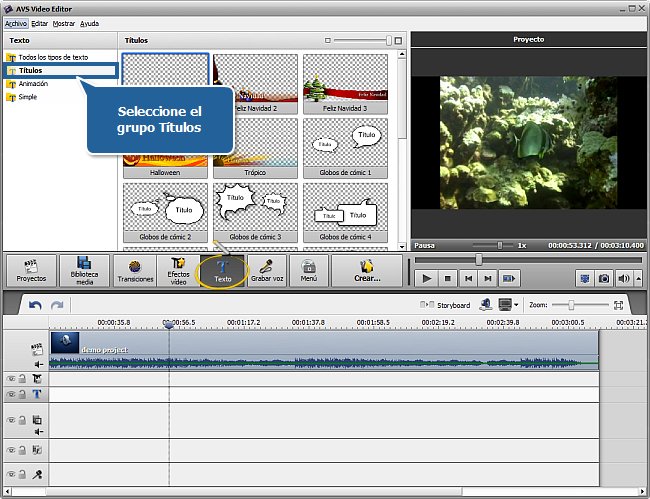650x499 pixels.
Task: Select the Animación text group
Action: 32,84
